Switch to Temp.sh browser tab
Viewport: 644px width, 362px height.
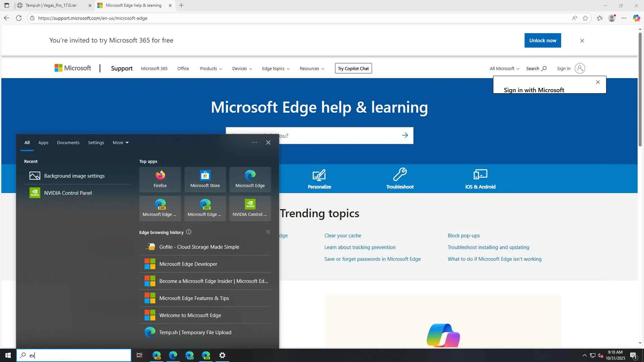(51, 5)
